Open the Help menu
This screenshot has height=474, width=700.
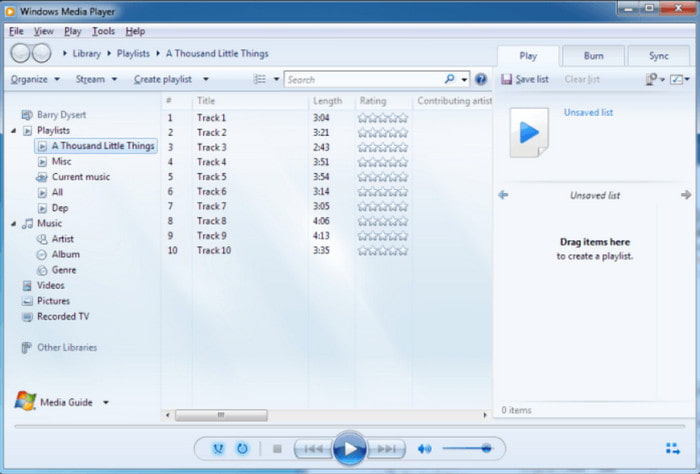[135, 31]
